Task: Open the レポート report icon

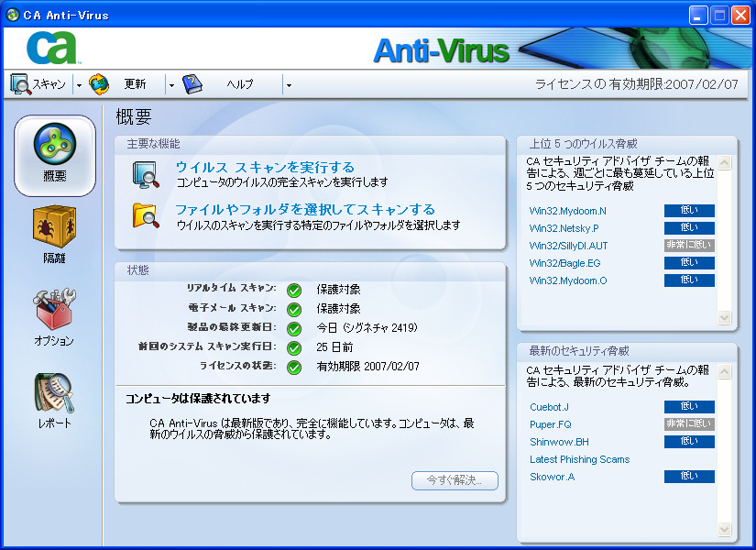Action: click(54, 392)
